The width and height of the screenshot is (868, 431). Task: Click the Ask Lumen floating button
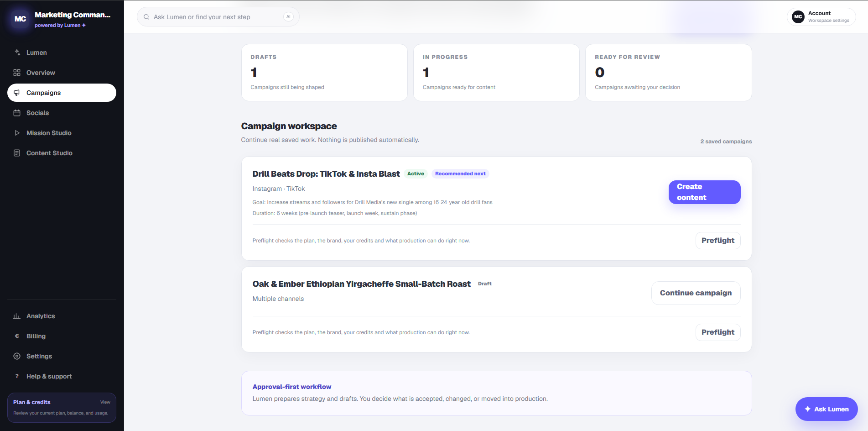tap(826, 409)
